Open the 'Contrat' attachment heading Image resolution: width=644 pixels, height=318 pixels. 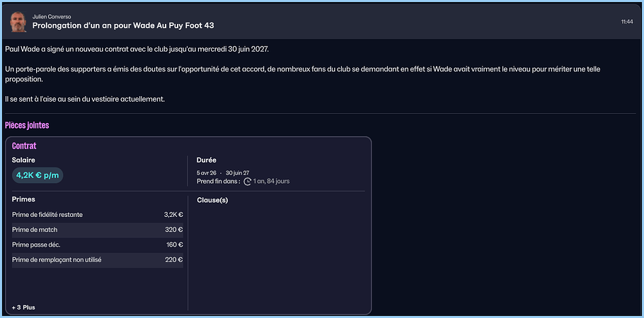pyautogui.click(x=24, y=146)
